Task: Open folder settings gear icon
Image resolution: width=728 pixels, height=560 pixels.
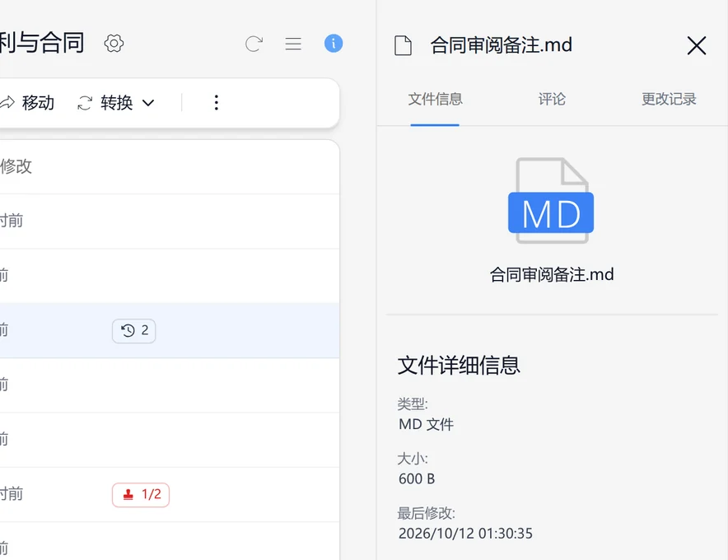Action: (114, 43)
